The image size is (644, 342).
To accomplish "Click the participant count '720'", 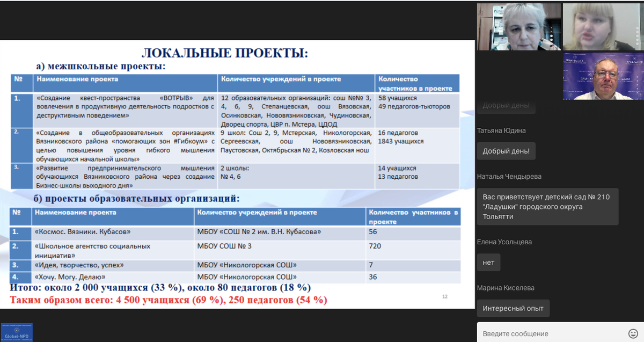I will tap(375, 246).
